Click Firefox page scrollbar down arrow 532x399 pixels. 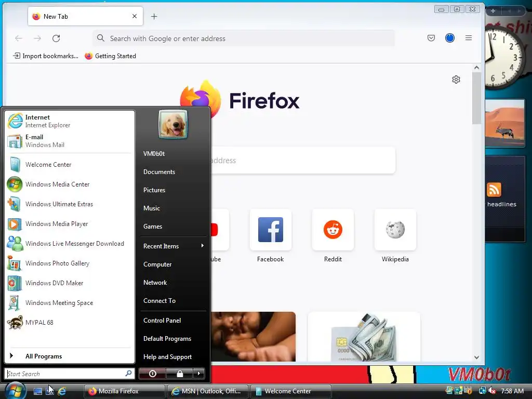point(477,357)
